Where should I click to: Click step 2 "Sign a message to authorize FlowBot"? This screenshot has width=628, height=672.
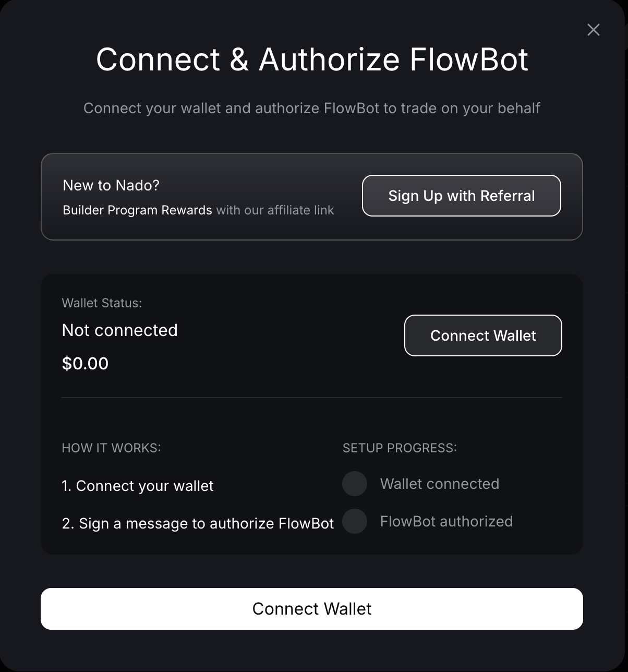click(x=198, y=523)
